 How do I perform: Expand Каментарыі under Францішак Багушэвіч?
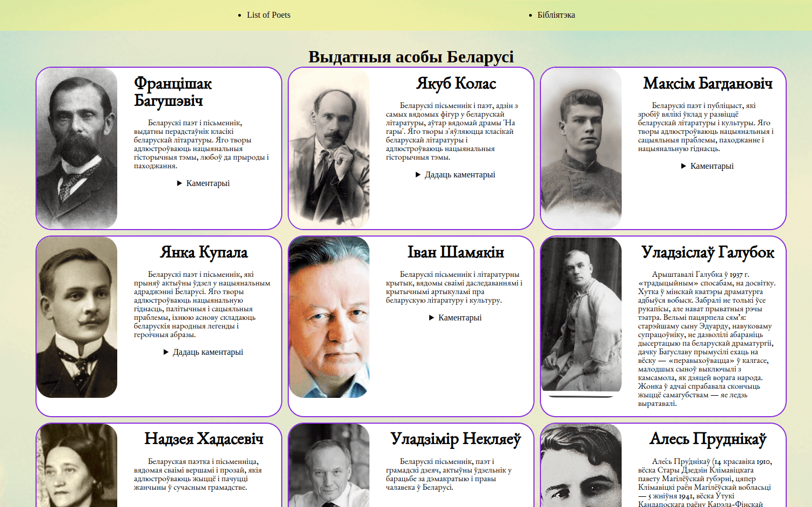coord(203,183)
